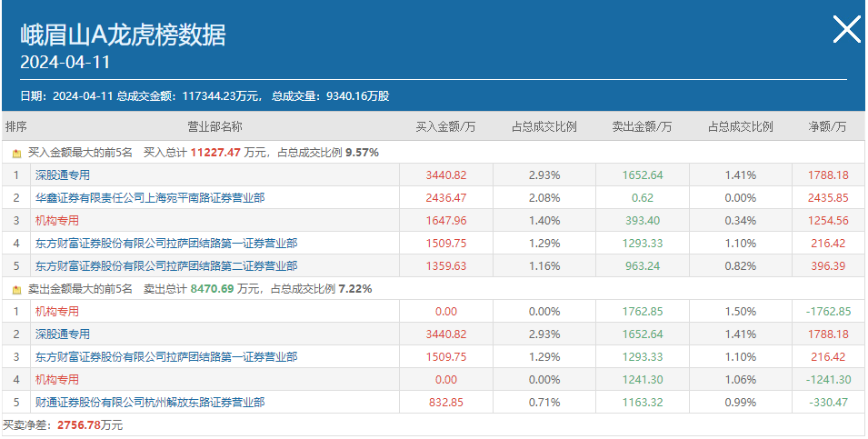Image resolution: width=868 pixels, height=439 pixels.
Task: Click the buy total 11227.47
Action: click(x=216, y=153)
